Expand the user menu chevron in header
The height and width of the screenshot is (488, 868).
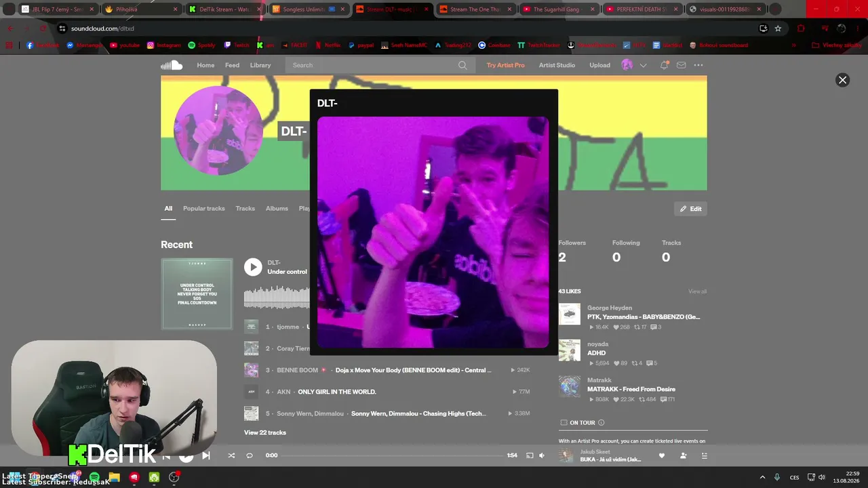point(643,65)
